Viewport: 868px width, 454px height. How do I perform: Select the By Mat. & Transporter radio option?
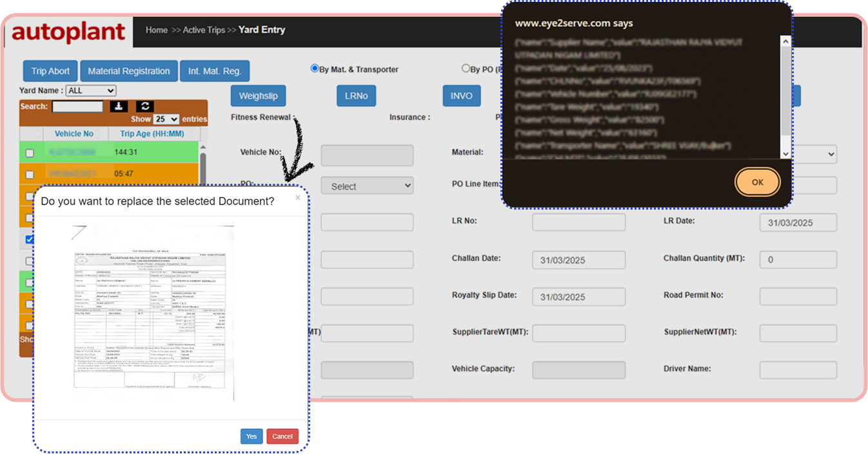(315, 68)
